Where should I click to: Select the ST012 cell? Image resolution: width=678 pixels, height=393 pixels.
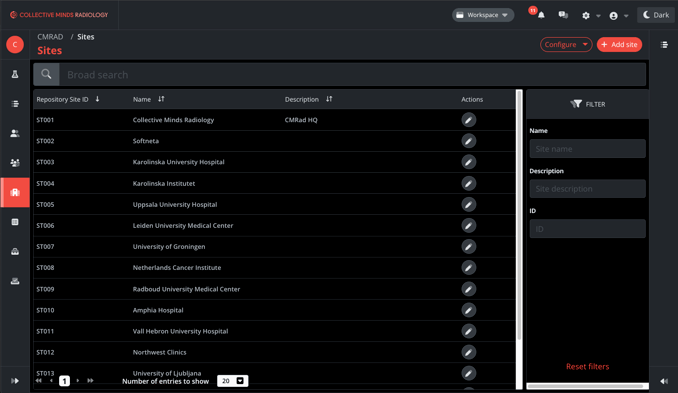(x=45, y=352)
